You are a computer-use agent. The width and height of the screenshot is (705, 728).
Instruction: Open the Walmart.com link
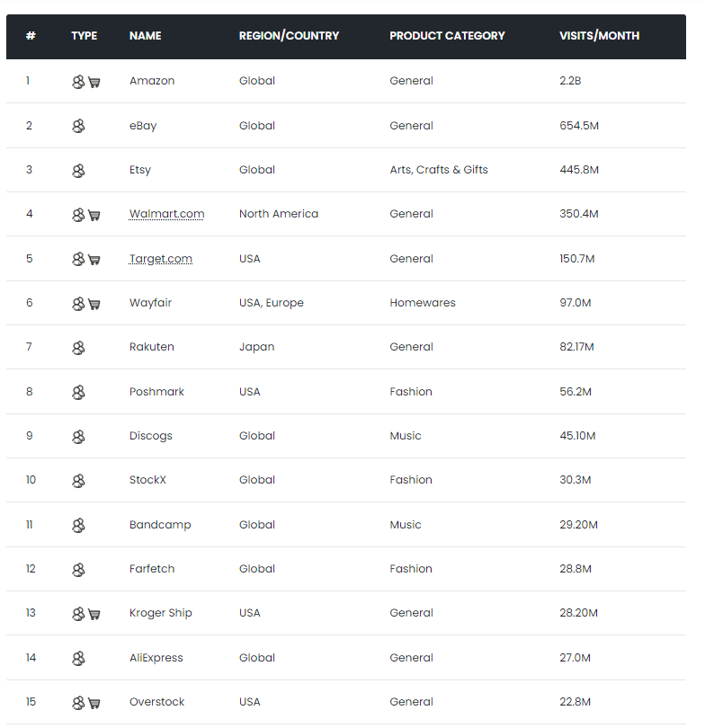pos(166,214)
